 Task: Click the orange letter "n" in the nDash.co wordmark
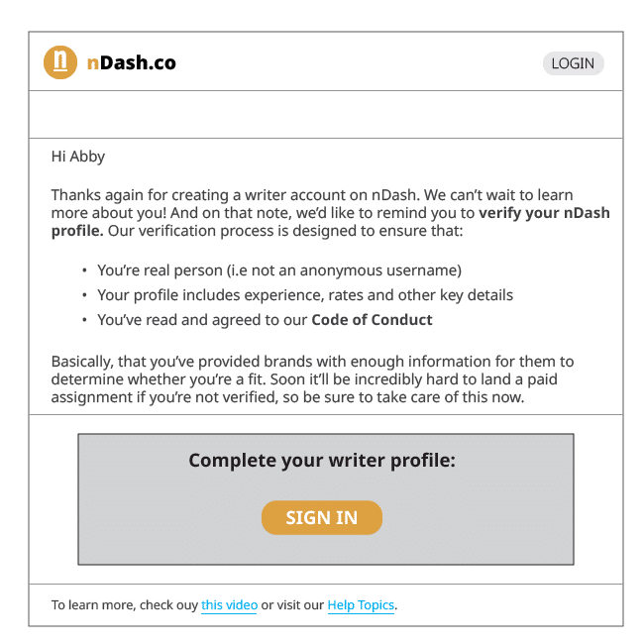pos(92,62)
